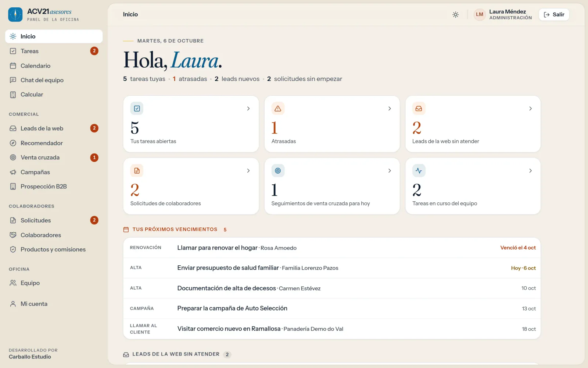Open the chevron on Seguimientos de venta cruzada card
This screenshot has height=368, width=588.
pos(390,171)
